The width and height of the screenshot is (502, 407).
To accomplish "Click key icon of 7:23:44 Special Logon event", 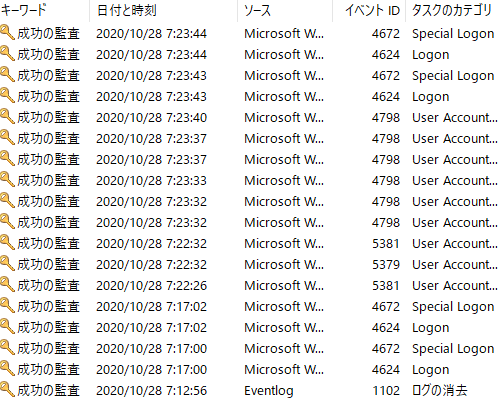I will 7,33.
